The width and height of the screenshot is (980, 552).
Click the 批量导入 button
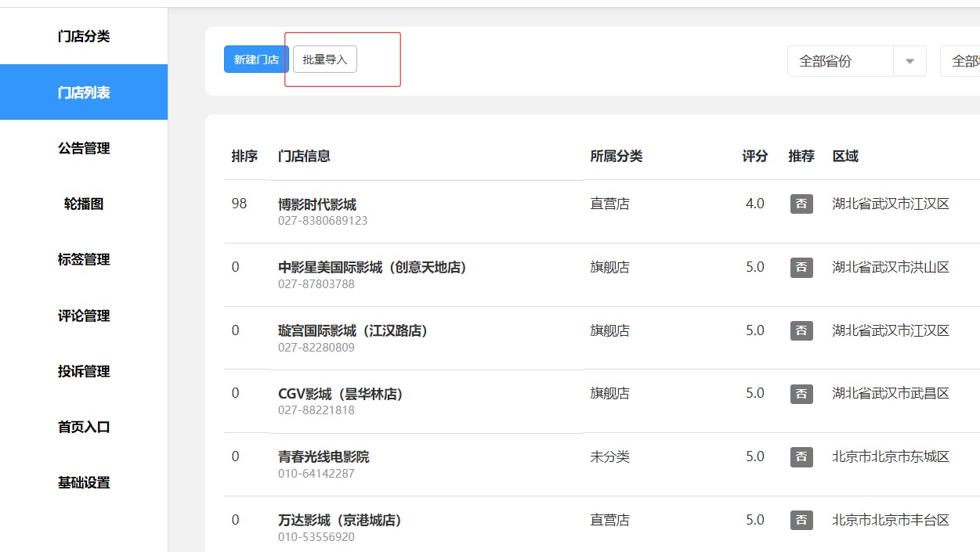pyautogui.click(x=325, y=60)
